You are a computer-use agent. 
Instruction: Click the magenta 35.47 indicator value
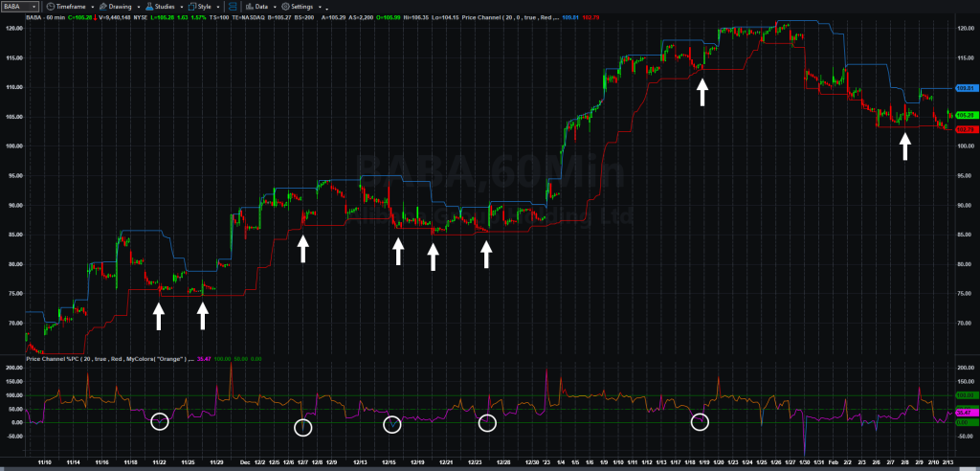coord(205,359)
